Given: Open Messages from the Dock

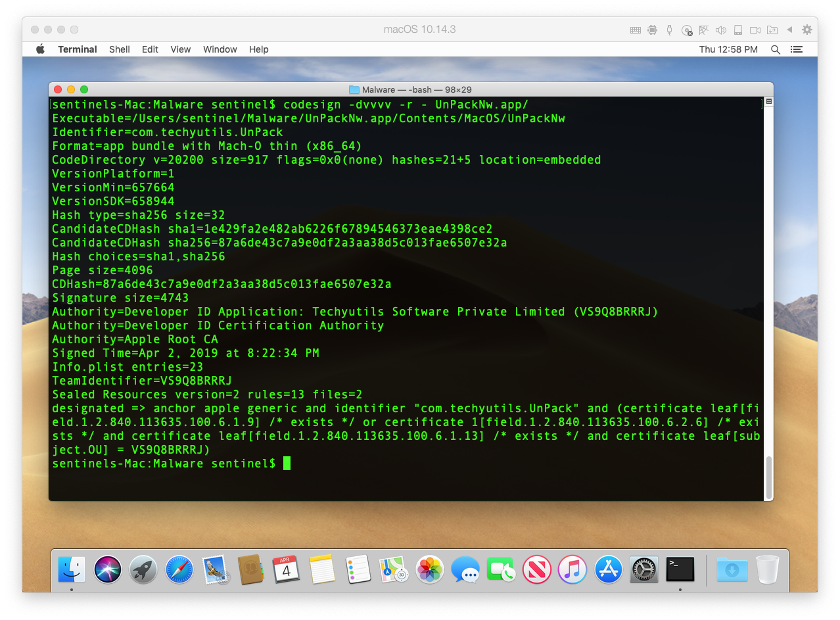Looking at the screenshot, I should [x=465, y=569].
